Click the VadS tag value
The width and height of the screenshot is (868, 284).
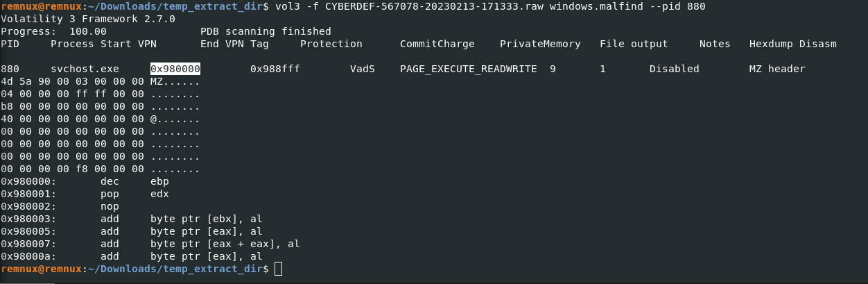[363, 69]
